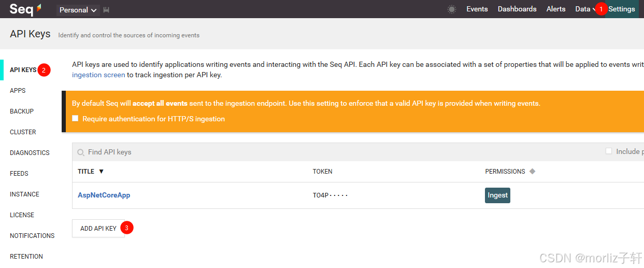Sort by PERMISSIONS column diamond icon
Viewport: 644px width, 268px height.
(x=532, y=172)
